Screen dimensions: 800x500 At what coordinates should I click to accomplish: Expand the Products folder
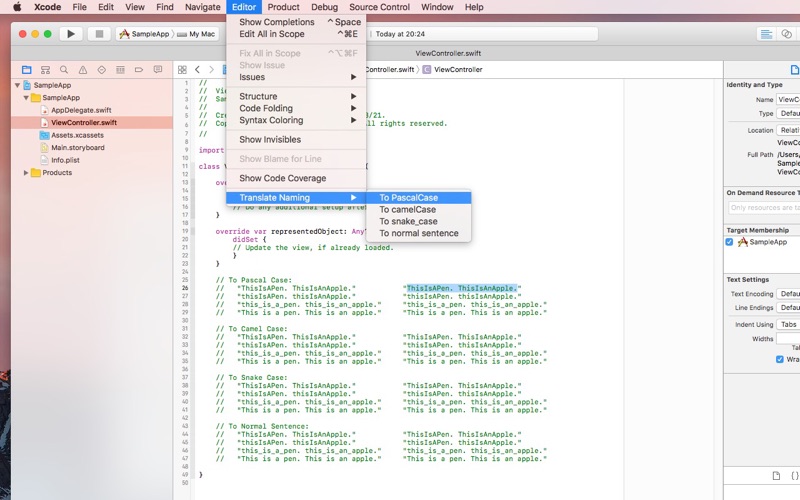click(26, 172)
